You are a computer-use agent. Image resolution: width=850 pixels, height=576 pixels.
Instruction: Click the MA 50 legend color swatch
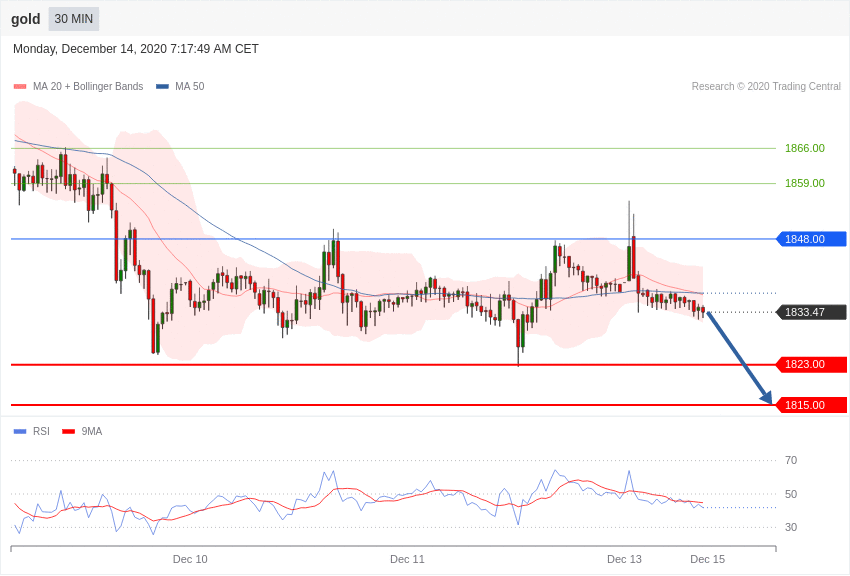tap(162, 86)
